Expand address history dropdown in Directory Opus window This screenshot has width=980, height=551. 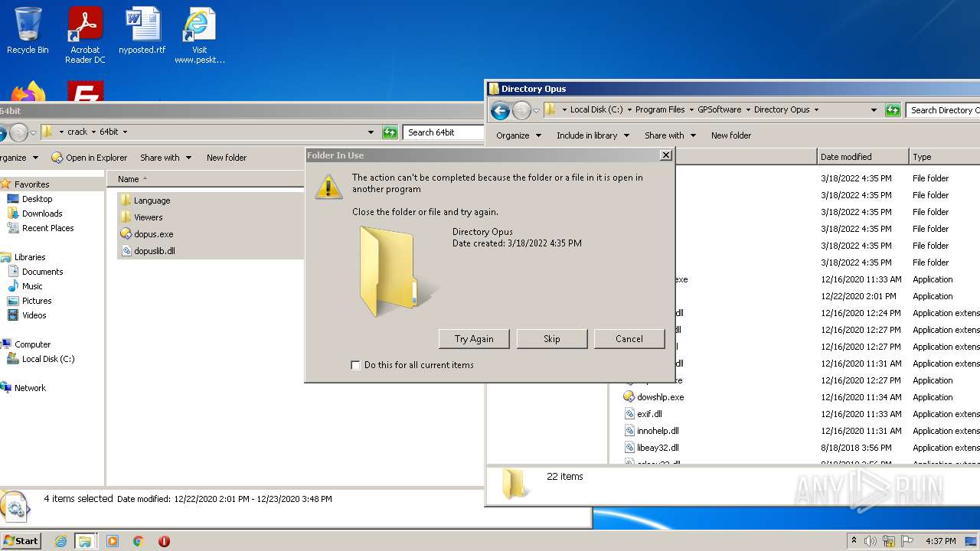[x=874, y=110]
